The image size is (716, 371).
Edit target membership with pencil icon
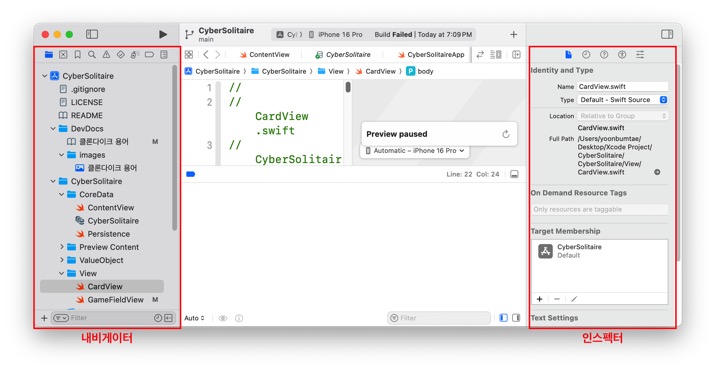(574, 299)
